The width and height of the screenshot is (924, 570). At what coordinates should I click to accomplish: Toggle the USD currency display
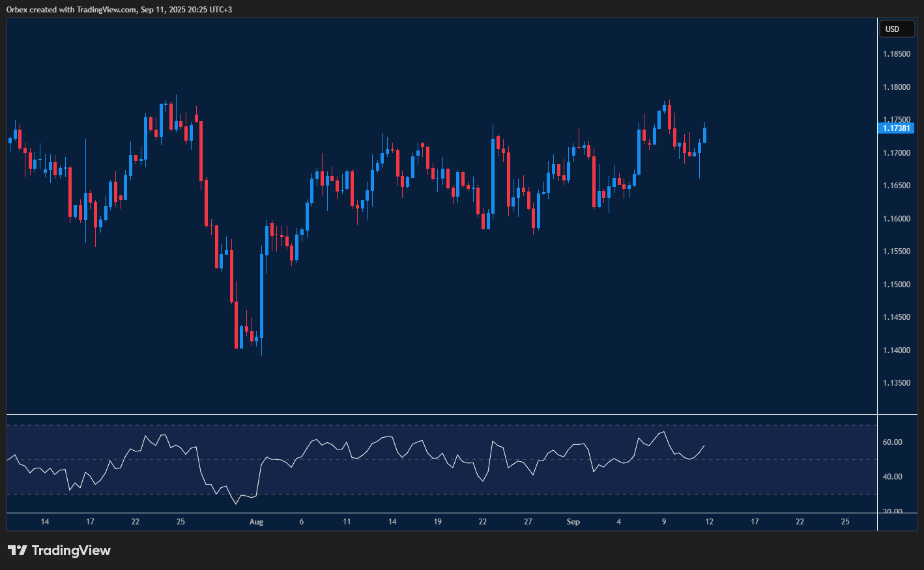pos(897,29)
